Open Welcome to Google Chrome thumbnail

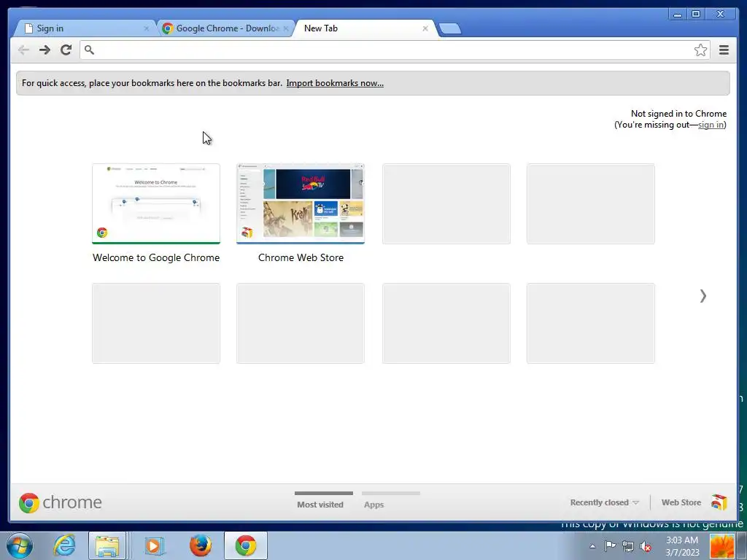point(156,204)
